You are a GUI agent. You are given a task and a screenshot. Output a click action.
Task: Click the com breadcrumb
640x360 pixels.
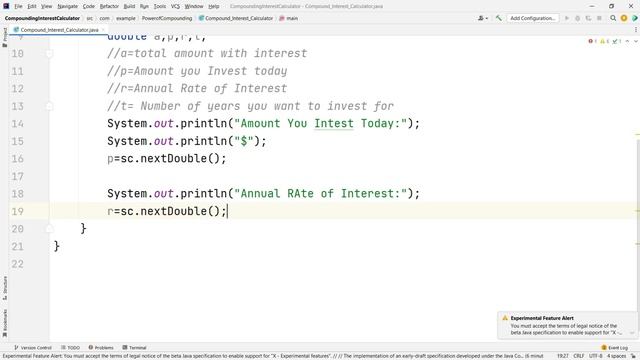[104, 18]
